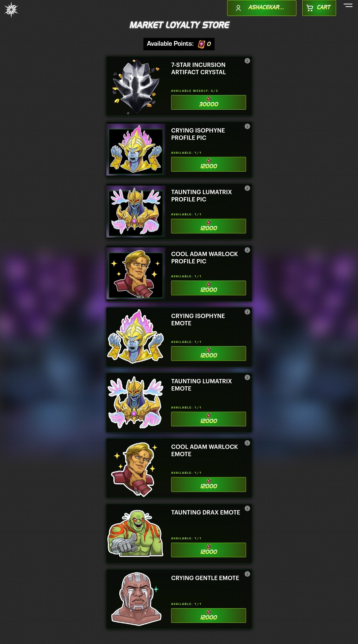Click the spiky logo icon top-left

coord(11,9)
